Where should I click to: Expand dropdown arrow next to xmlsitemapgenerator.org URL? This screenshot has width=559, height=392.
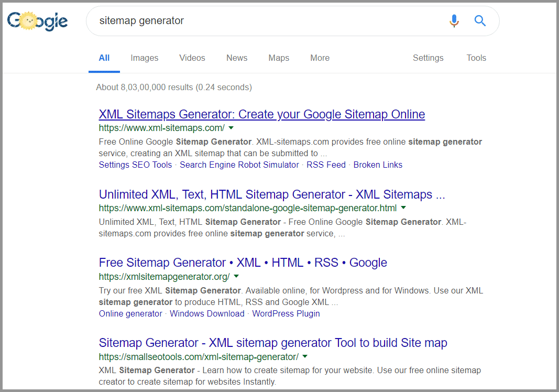pos(236,276)
